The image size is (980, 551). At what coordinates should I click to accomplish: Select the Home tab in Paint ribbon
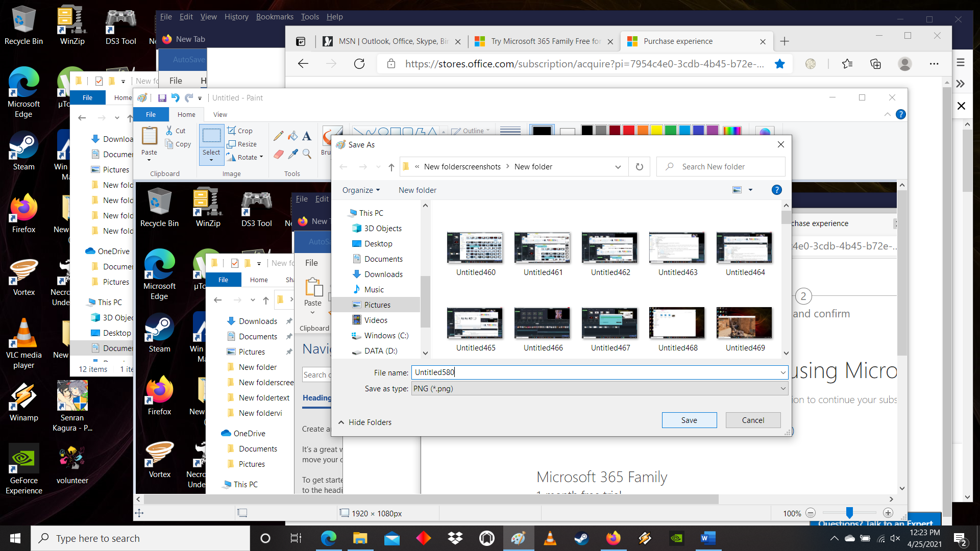point(186,114)
